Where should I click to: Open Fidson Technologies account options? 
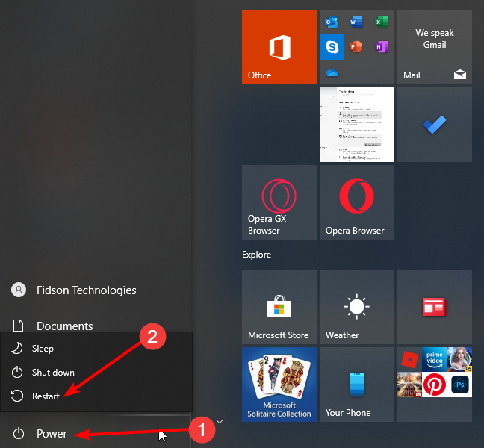point(96,290)
